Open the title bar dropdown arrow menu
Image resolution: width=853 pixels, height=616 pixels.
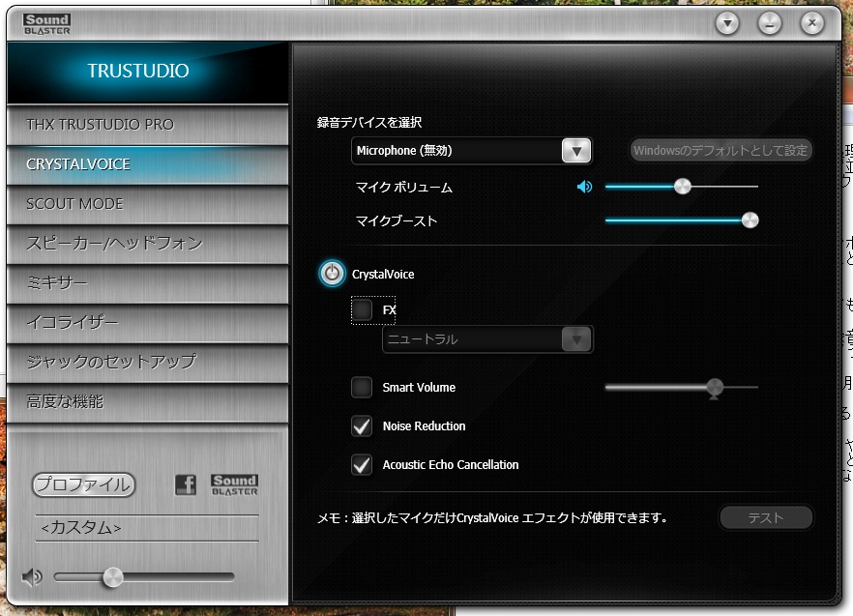pyautogui.click(x=727, y=23)
